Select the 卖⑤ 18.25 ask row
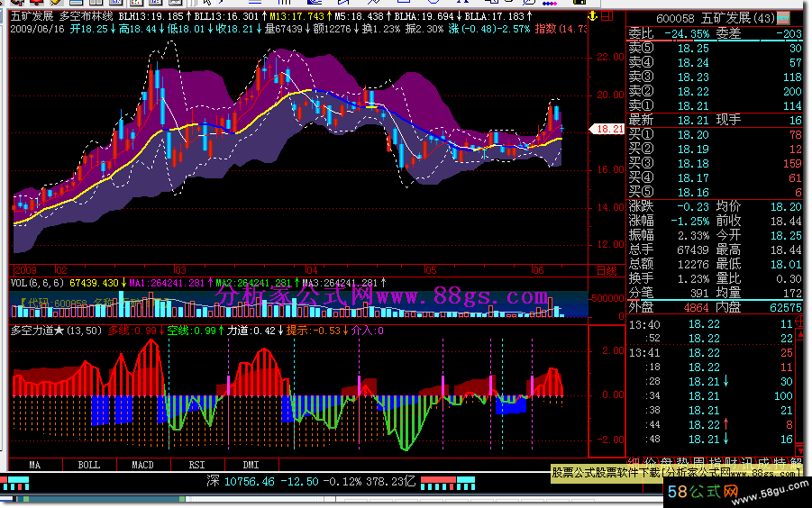The image size is (812, 508). (x=715, y=48)
